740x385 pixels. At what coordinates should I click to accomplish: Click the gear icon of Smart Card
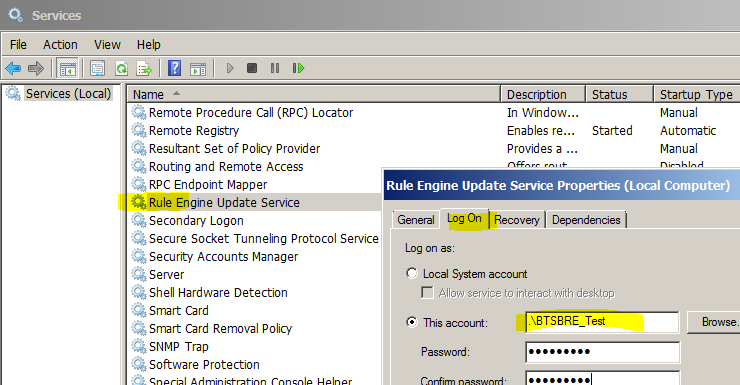tap(139, 310)
